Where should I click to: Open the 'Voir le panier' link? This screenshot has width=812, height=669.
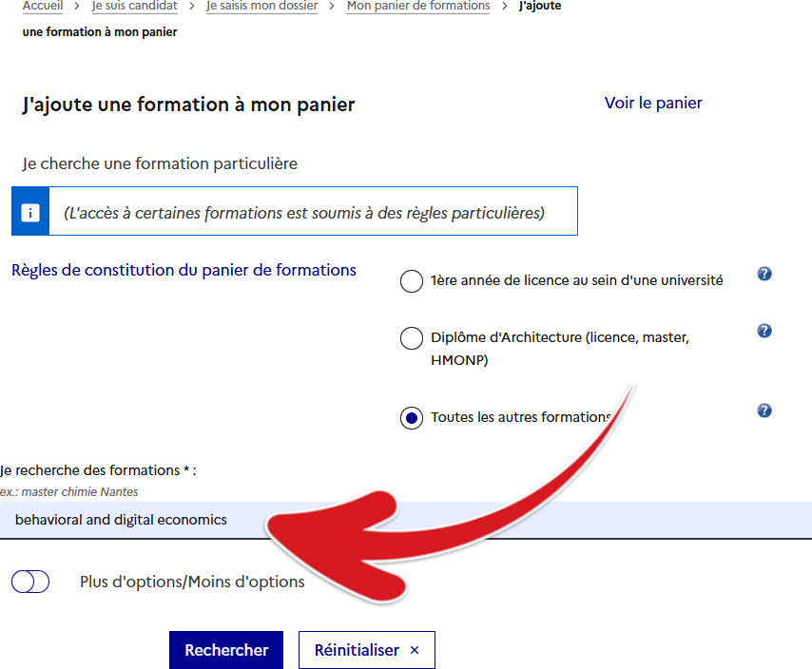653,103
